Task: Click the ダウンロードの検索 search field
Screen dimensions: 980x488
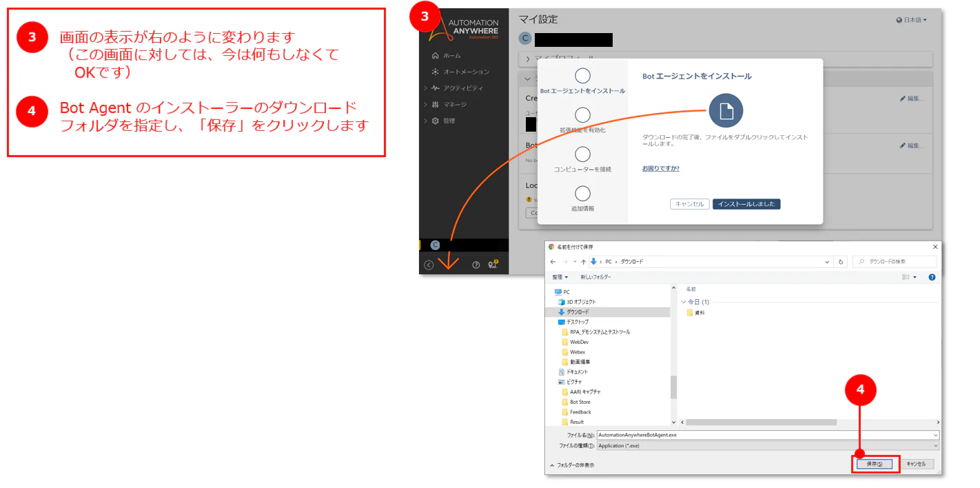Action: pos(895,262)
